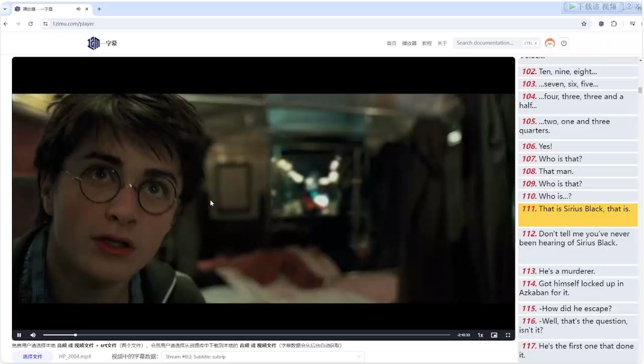Mute the video player volume
The image size is (644, 364).
click(x=33, y=335)
